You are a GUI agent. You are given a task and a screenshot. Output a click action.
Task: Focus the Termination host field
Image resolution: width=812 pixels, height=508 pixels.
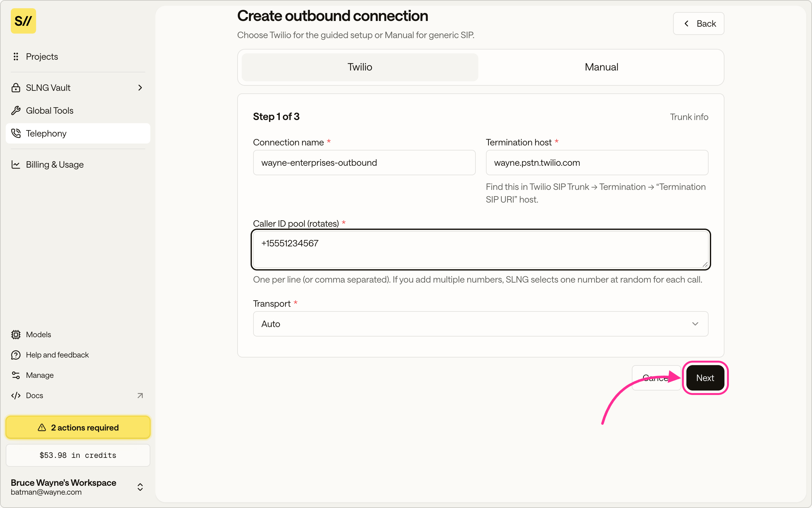[597, 163]
